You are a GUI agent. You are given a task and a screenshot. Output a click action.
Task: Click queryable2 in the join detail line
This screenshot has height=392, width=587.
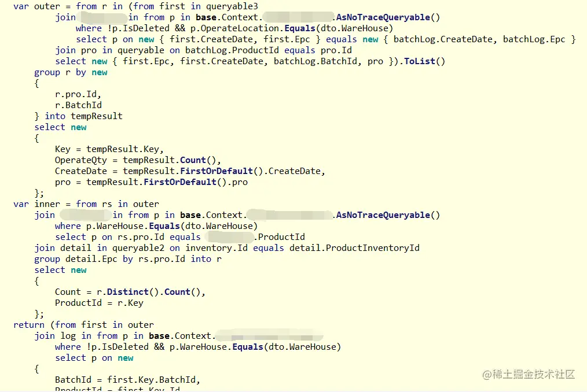coord(138,248)
